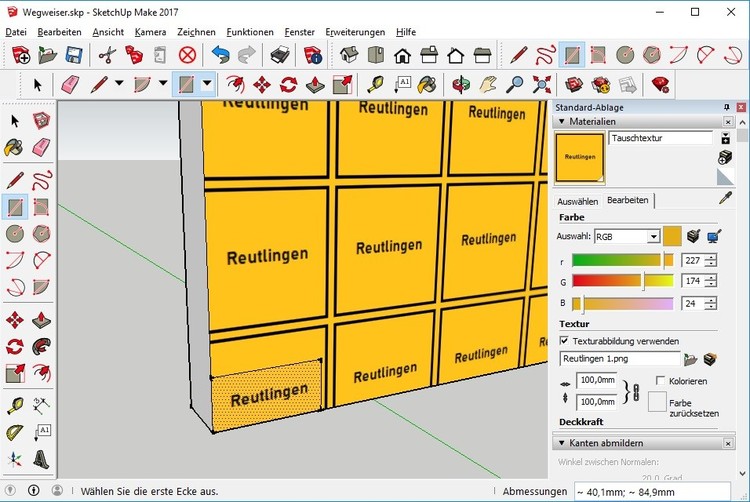Toggle the aspect ratio lock chain icon
The height and width of the screenshot is (502, 750).
coord(636,392)
